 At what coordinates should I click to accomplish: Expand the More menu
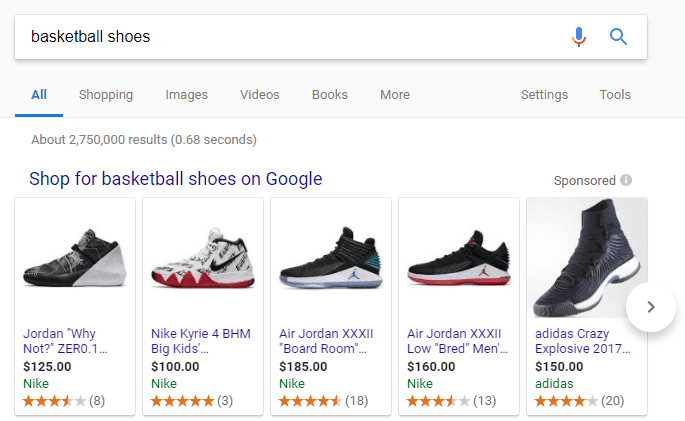point(395,95)
